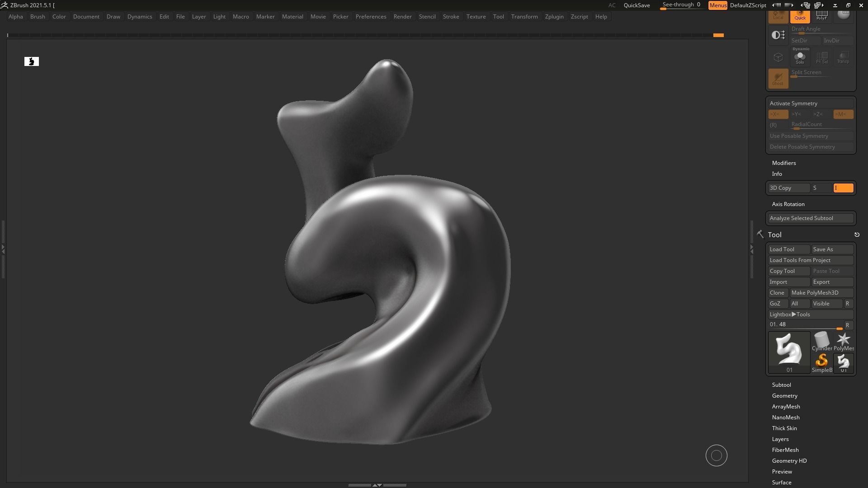Expand the Geometry section
Screen dimensions: 868x488
pos(784,396)
